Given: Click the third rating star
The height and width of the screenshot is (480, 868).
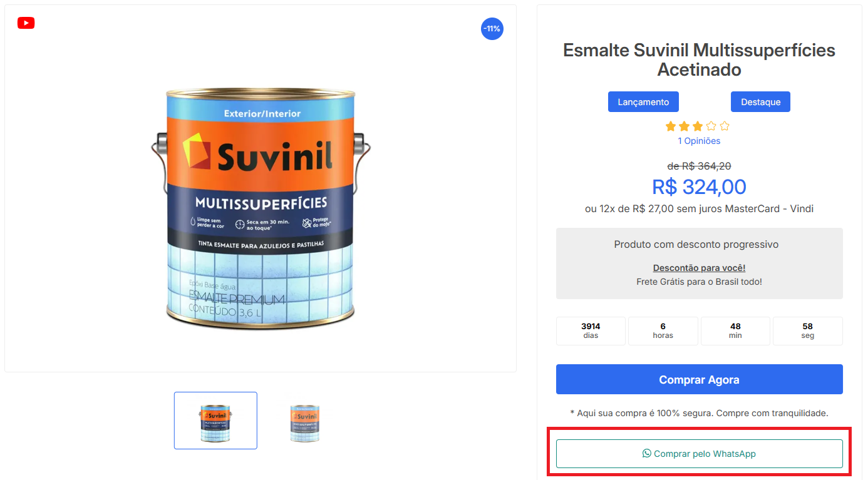Looking at the screenshot, I should click(698, 126).
